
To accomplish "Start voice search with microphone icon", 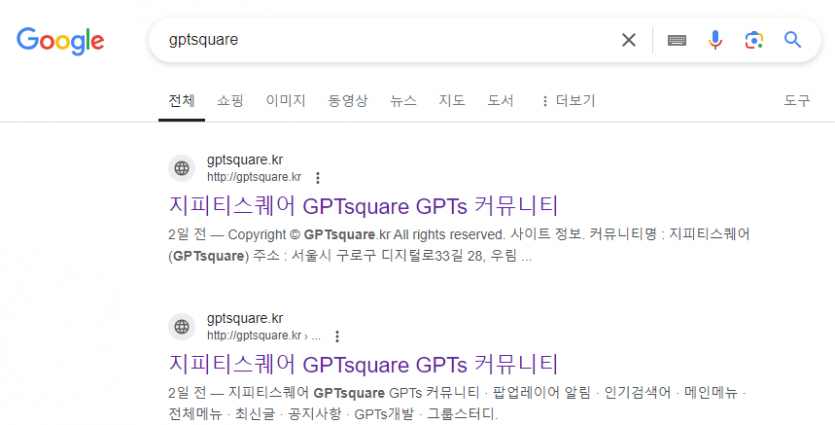I will (x=715, y=40).
